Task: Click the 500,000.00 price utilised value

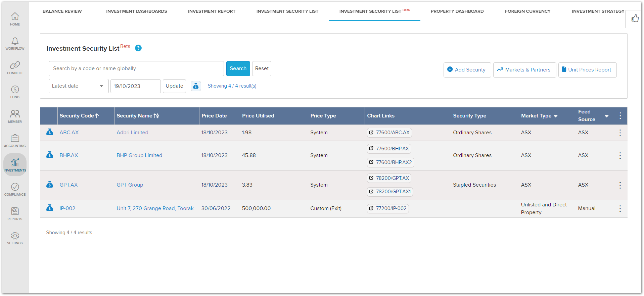Action: pos(256,208)
